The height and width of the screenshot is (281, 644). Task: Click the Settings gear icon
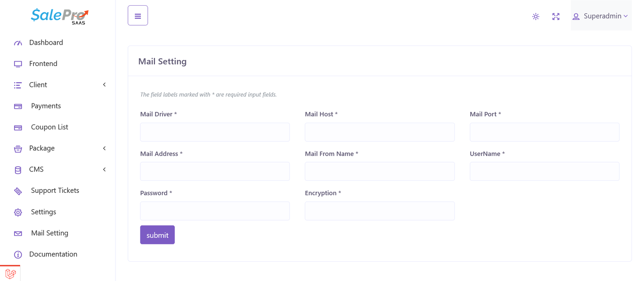[x=18, y=212]
